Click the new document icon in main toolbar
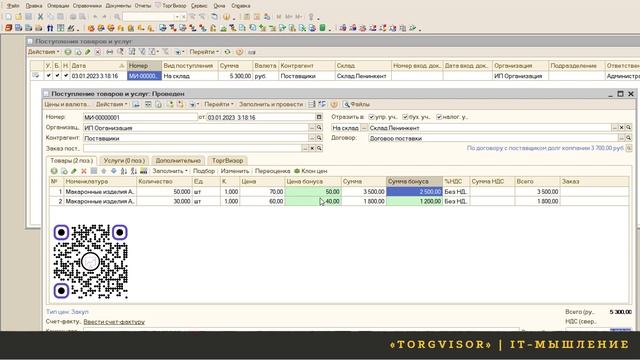This screenshot has height=360, width=640. (x=8, y=17)
